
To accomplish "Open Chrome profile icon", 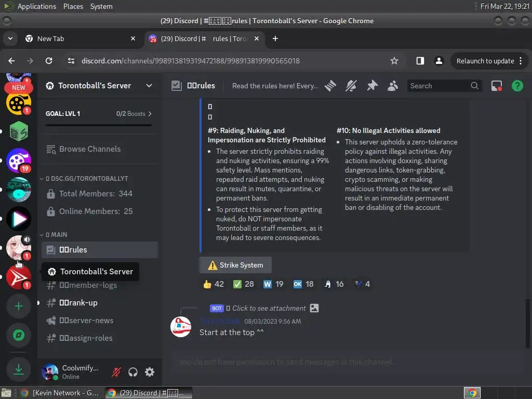I will coord(438,61).
